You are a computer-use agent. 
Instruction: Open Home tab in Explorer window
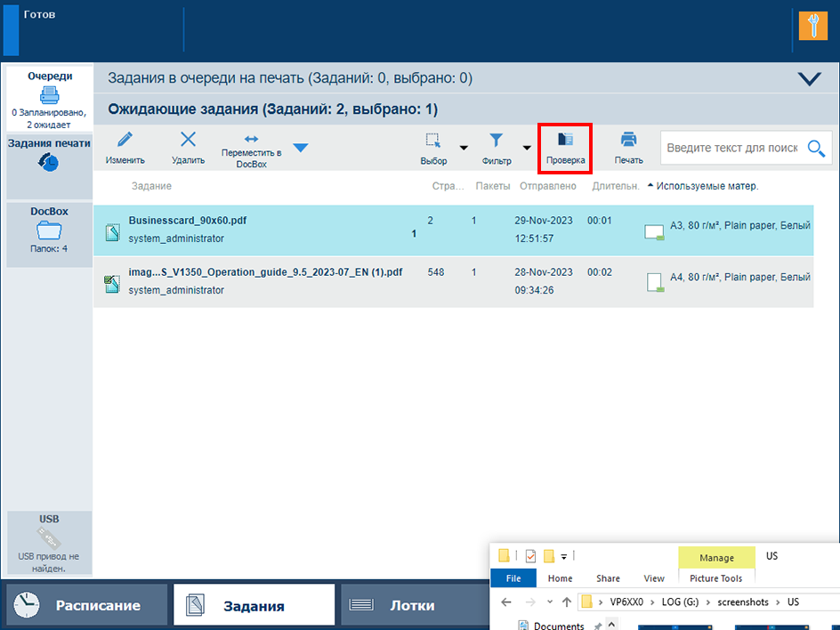[560, 578]
